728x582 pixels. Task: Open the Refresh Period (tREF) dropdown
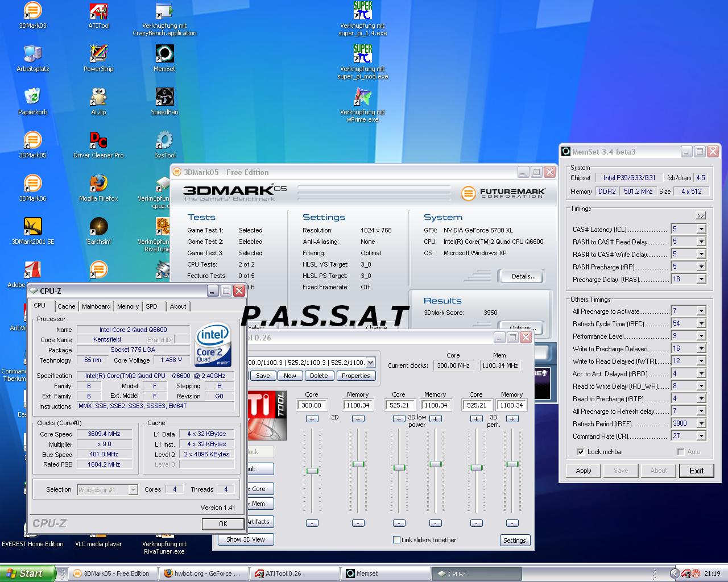(x=701, y=423)
